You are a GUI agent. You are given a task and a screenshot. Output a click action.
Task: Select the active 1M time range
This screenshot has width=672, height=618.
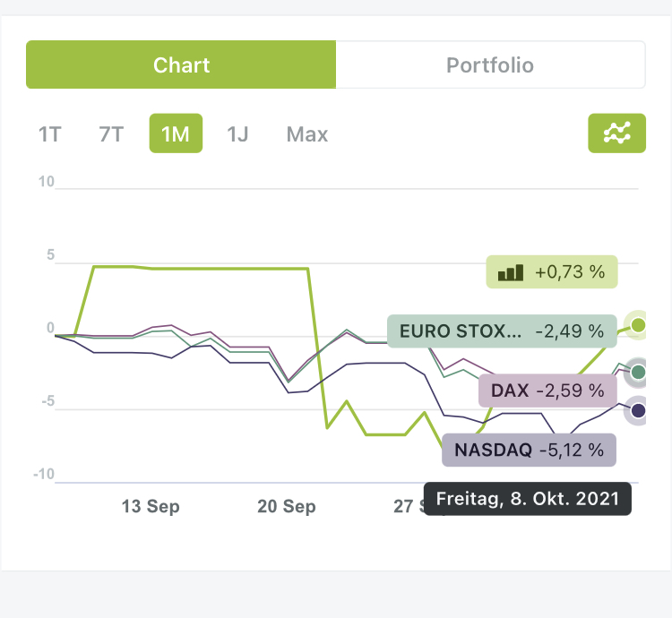pos(176,134)
